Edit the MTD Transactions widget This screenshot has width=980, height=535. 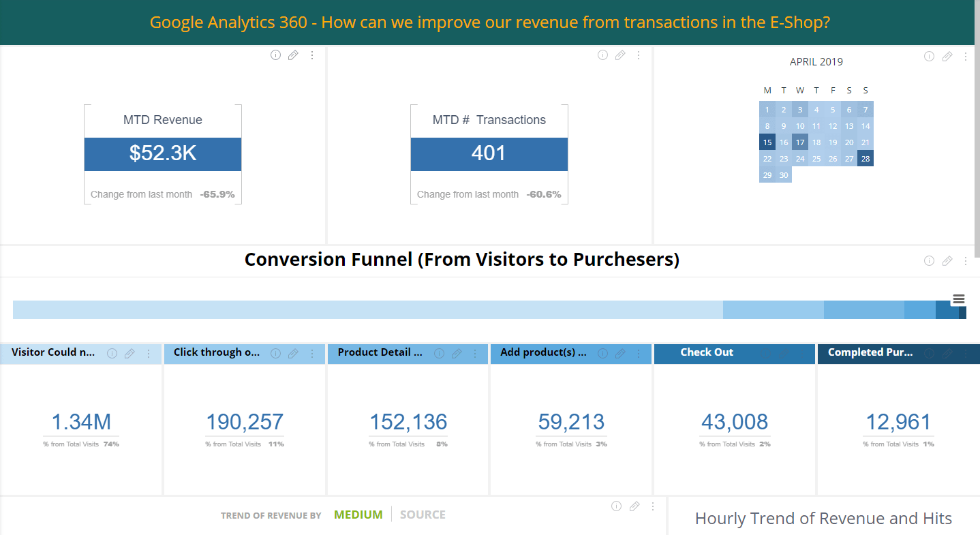point(620,55)
